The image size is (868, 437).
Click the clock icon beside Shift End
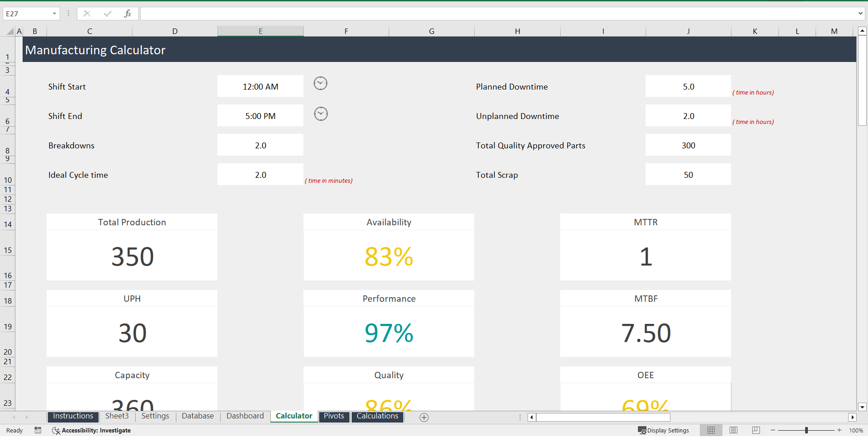[321, 114]
